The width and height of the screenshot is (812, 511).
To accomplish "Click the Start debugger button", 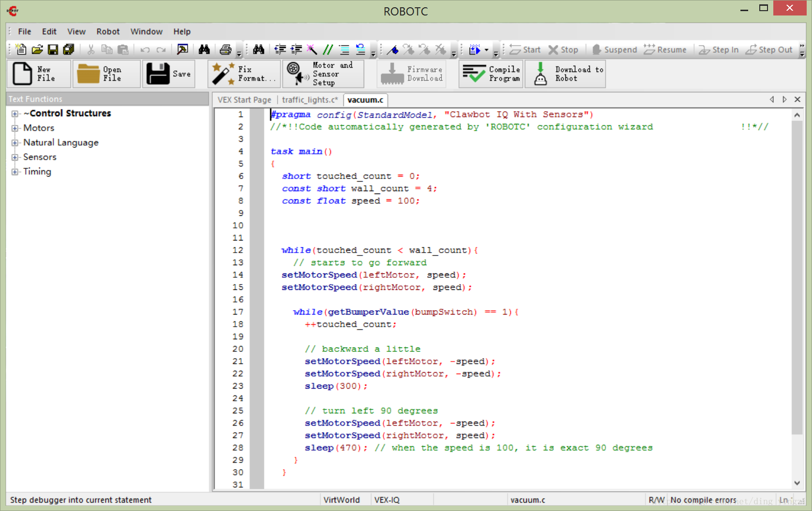I will coord(525,49).
